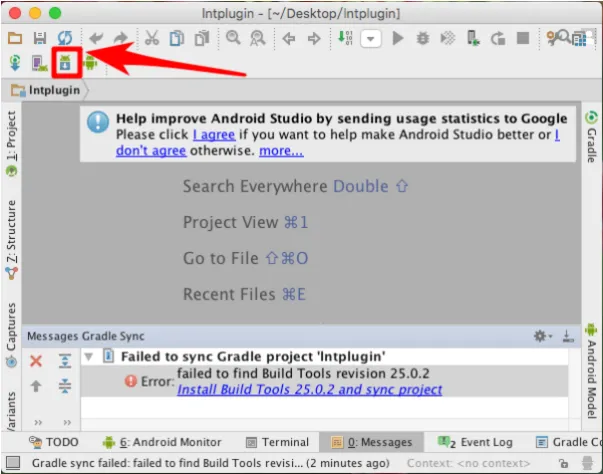Click the Copy icon in toolbar
The width and height of the screenshot is (603, 474).
coord(177,38)
